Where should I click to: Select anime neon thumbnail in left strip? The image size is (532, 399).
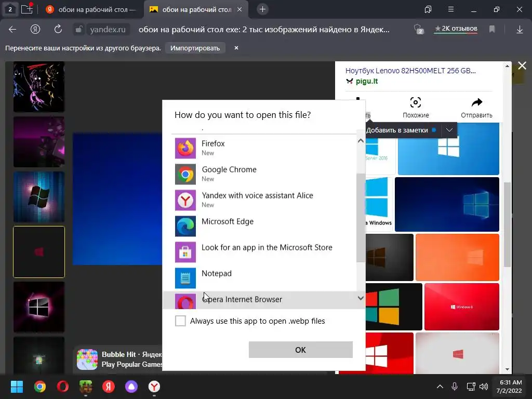point(39,87)
